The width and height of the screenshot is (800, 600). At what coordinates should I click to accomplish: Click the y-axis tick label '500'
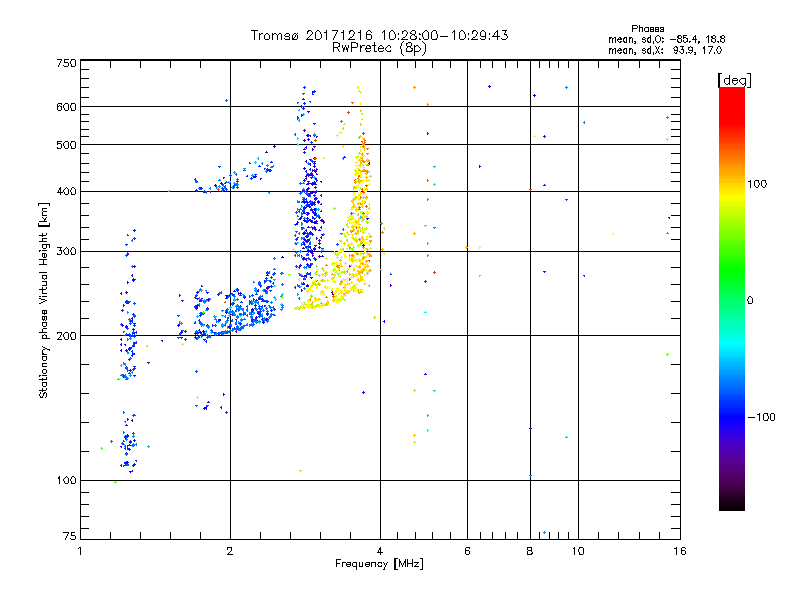click(66, 145)
